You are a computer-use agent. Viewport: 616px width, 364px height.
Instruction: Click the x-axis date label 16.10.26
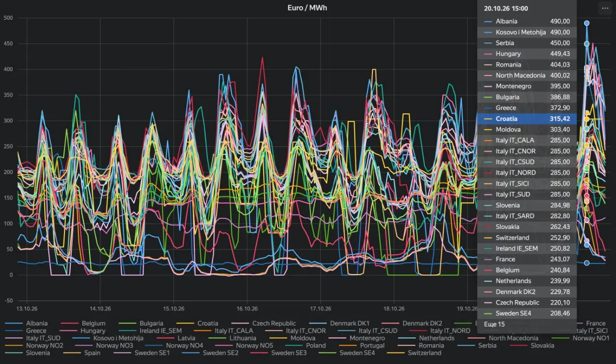[x=246, y=309]
